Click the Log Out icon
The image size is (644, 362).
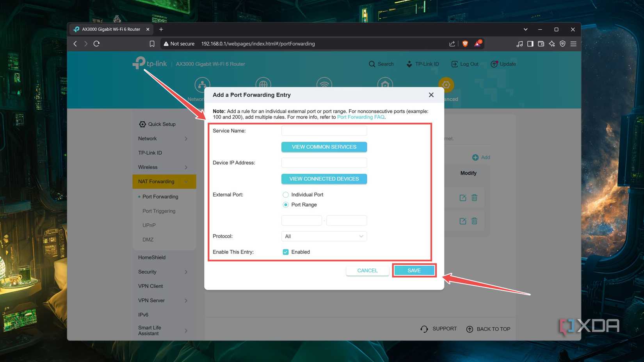(x=454, y=64)
